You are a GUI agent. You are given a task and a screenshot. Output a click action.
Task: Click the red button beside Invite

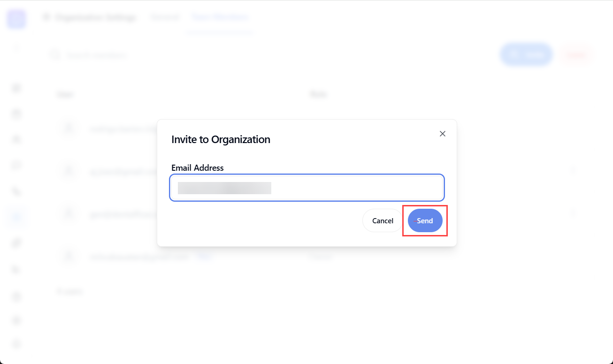576,55
